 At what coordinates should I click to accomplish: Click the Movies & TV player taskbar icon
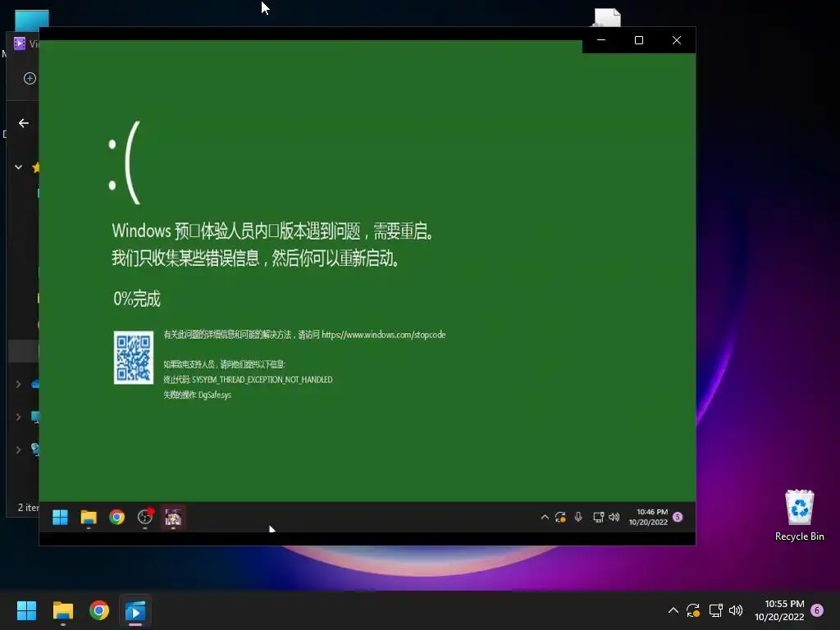pos(135,610)
